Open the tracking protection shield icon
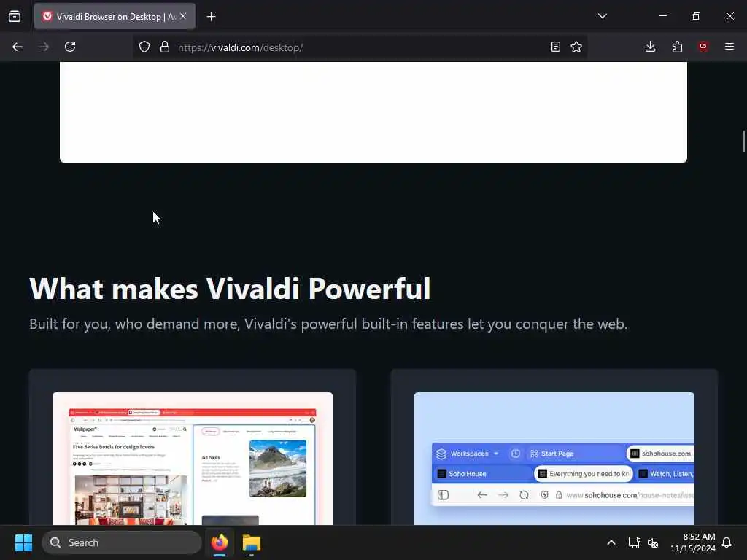747x560 pixels. [x=144, y=47]
